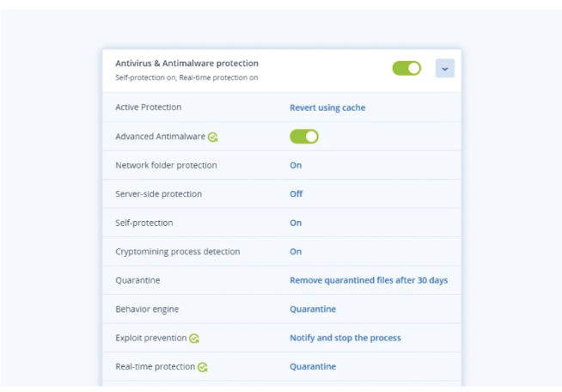Open Behavior engine Quarantine setting
Screen dimensions: 562x392
313,309
